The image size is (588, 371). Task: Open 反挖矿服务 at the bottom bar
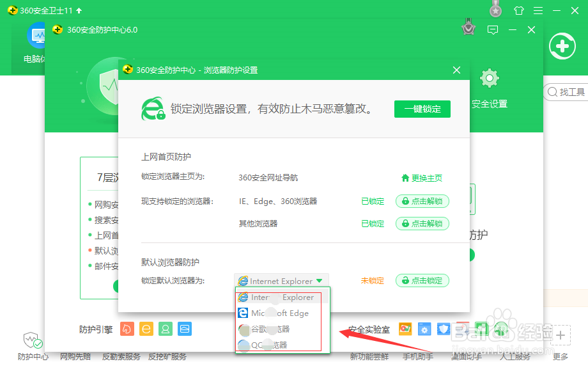(167, 356)
